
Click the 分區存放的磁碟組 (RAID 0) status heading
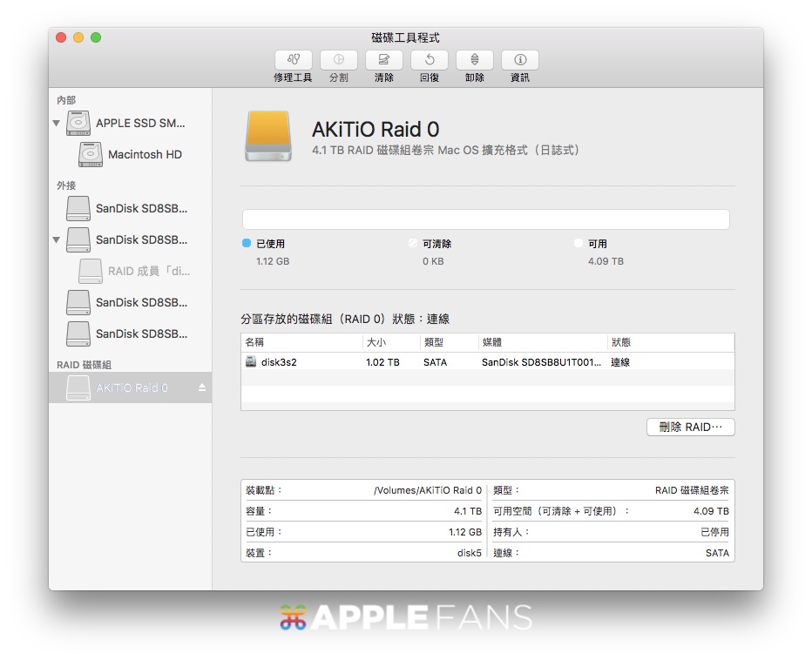click(345, 319)
